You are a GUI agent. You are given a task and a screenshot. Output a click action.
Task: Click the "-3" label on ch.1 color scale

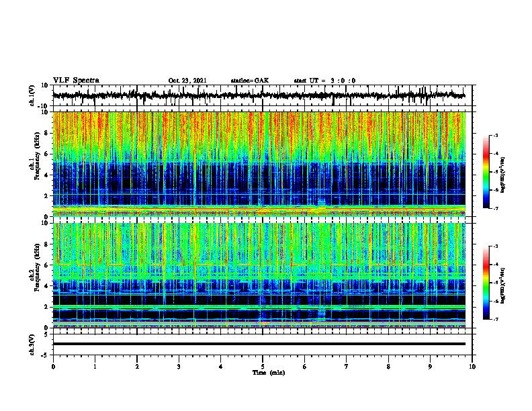[x=495, y=135]
